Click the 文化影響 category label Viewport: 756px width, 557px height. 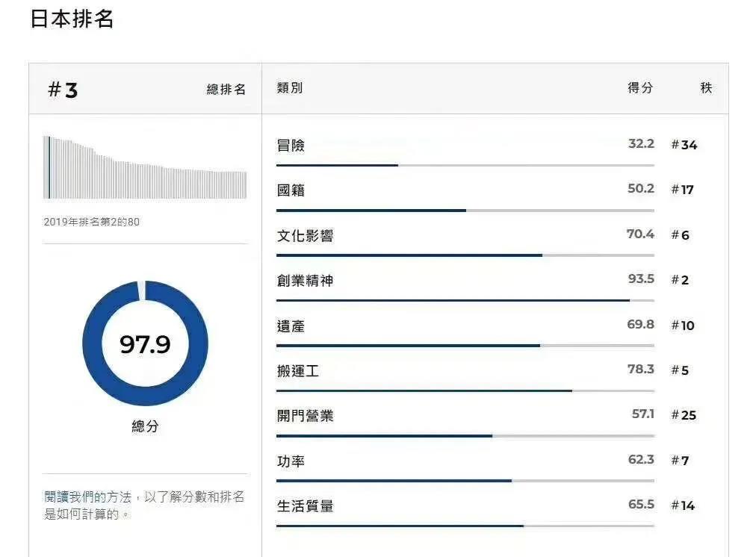[x=306, y=236]
